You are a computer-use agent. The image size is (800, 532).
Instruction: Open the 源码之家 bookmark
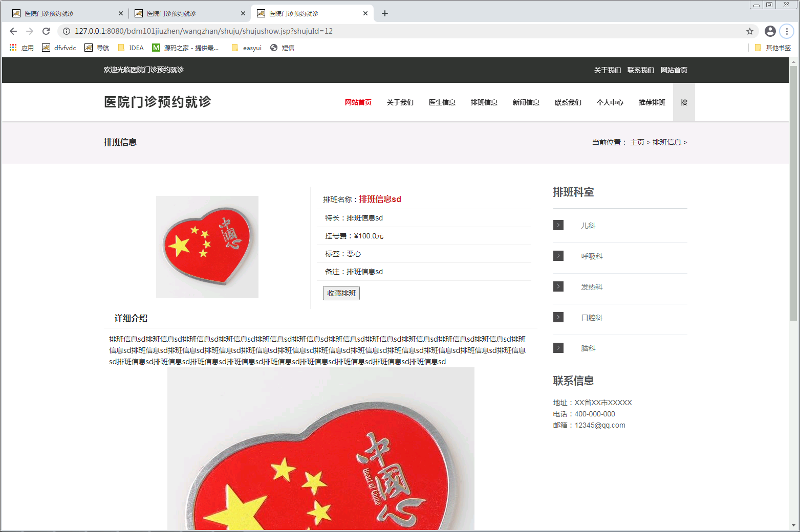[185, 48]
